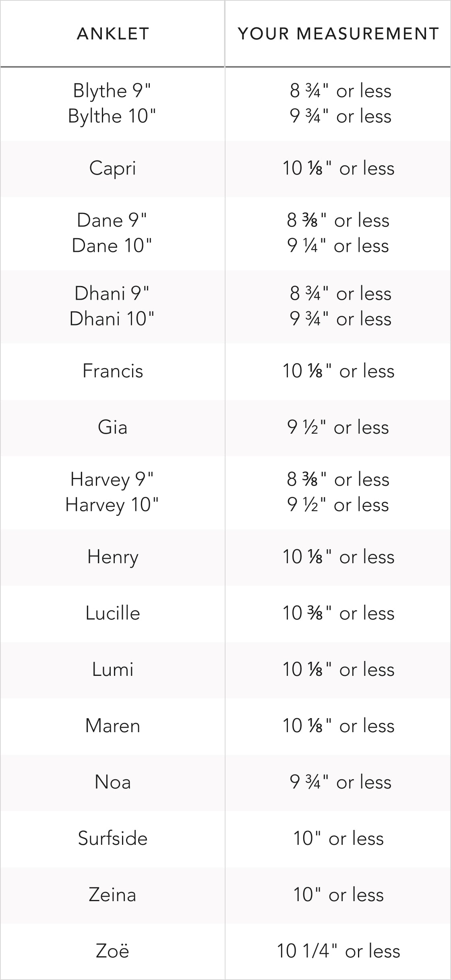The height and width of the screenshot is (980, 451).
Task: Select the Francis anklet name
Action: 113,371
